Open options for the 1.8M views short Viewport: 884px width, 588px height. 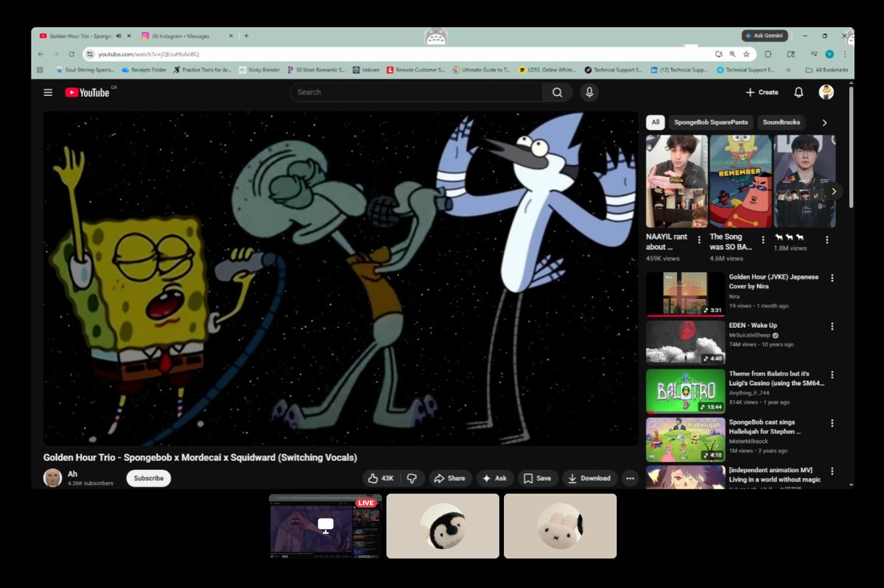pos(827,239)
